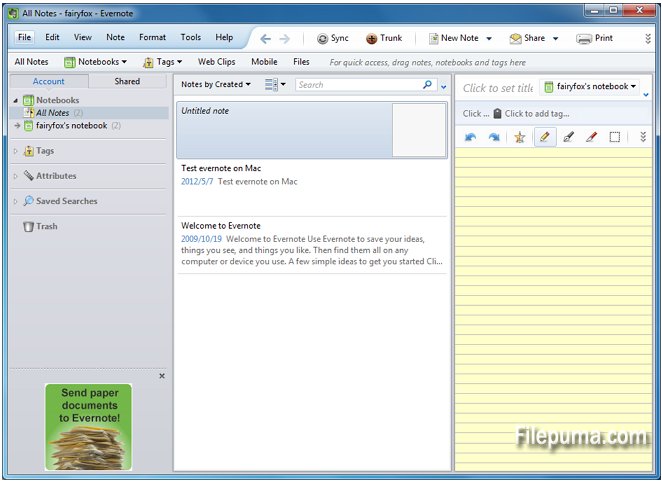Show more ink toolbar items overflow
Image resolution: width=662 pixels, height=481 pixels.
pyautogui.click(x=643, y=137)
